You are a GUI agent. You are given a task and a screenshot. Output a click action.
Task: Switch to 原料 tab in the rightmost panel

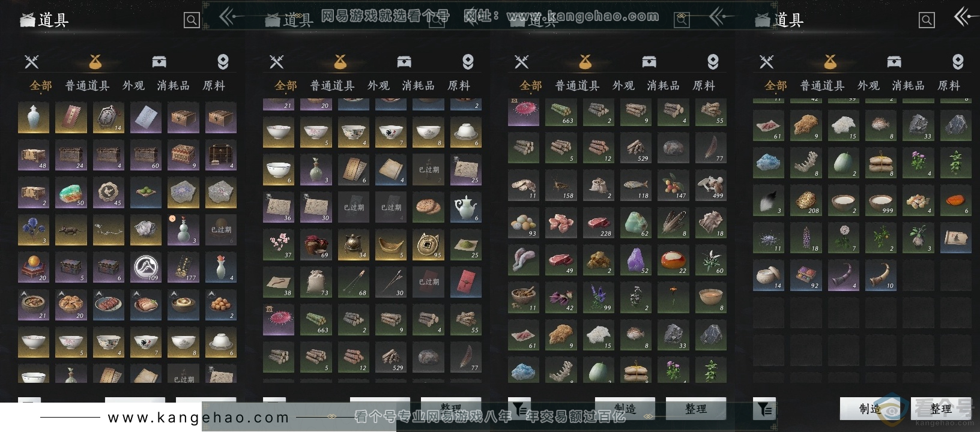(x=949, y=86)
